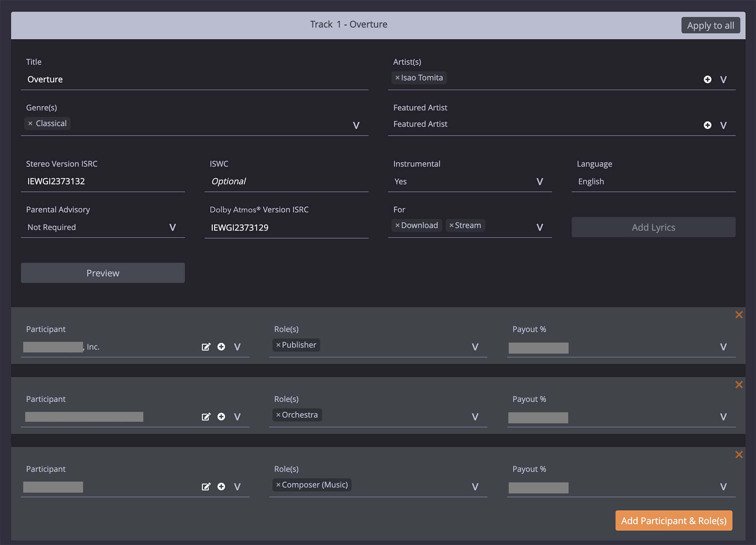Remove the Isao Tomita artist tag
This screenshot has height=545, width=756.
(397, 78)
